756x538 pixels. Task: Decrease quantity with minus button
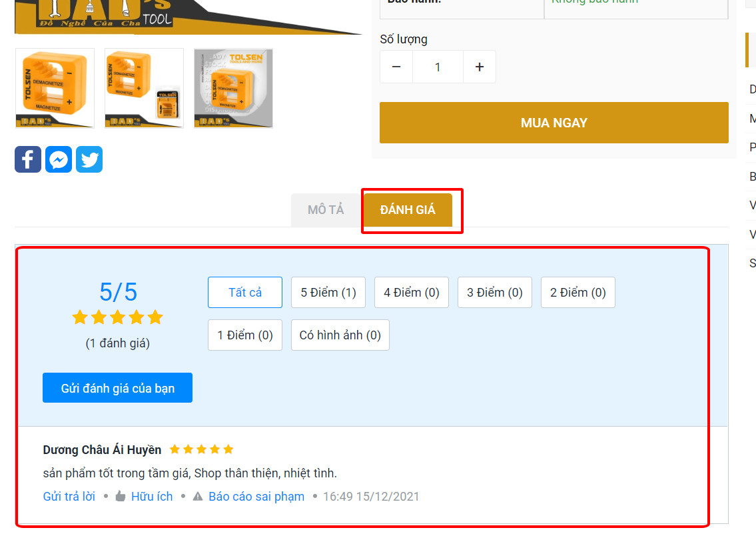[x=396, y=67]
